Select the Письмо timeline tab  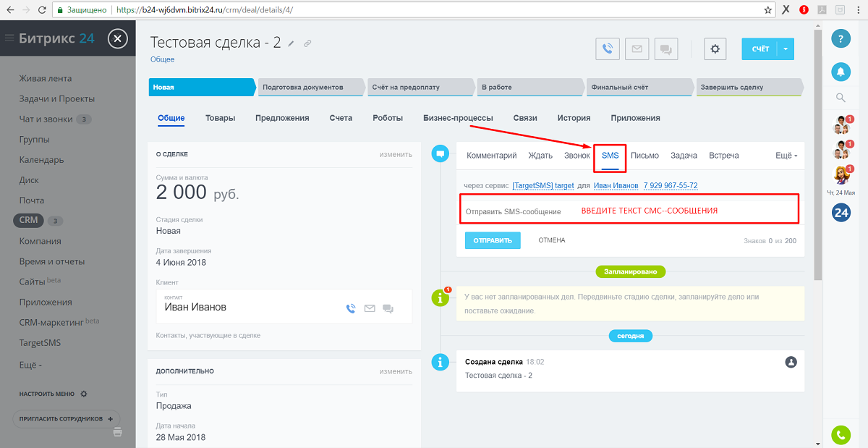(x=644, y=156)
